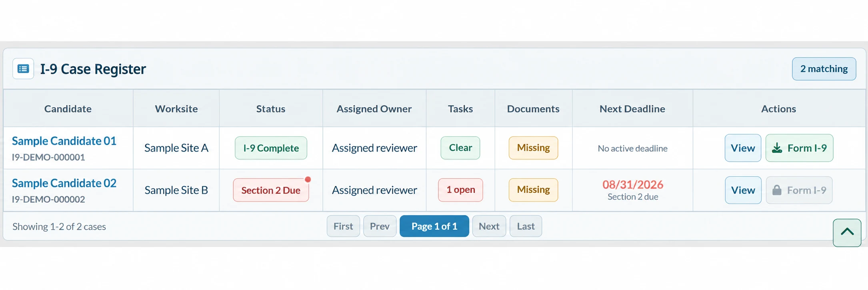Click the scroll-to-top chevron button
Screen dimensions: 868x290
click(847, 232)
